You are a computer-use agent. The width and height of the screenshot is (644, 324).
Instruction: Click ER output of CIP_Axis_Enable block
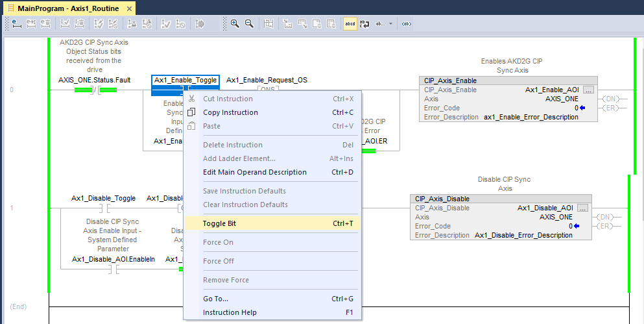(x=611, y=108)
